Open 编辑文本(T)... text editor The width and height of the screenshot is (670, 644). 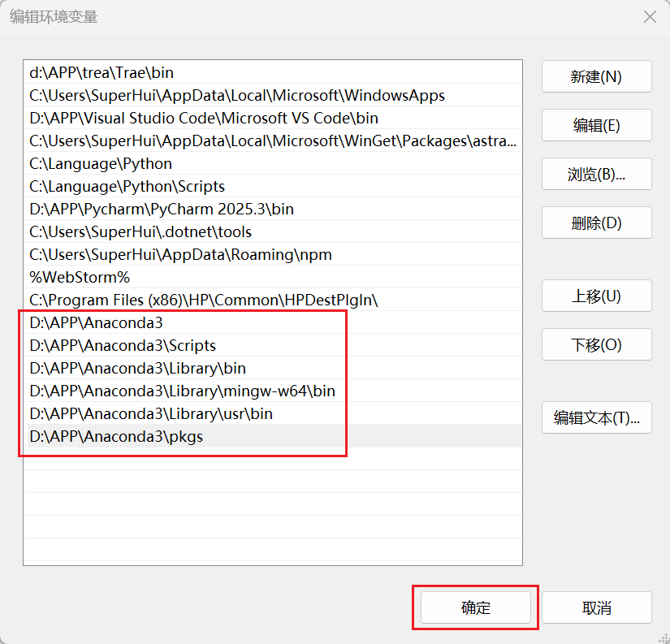pos(597,417)
